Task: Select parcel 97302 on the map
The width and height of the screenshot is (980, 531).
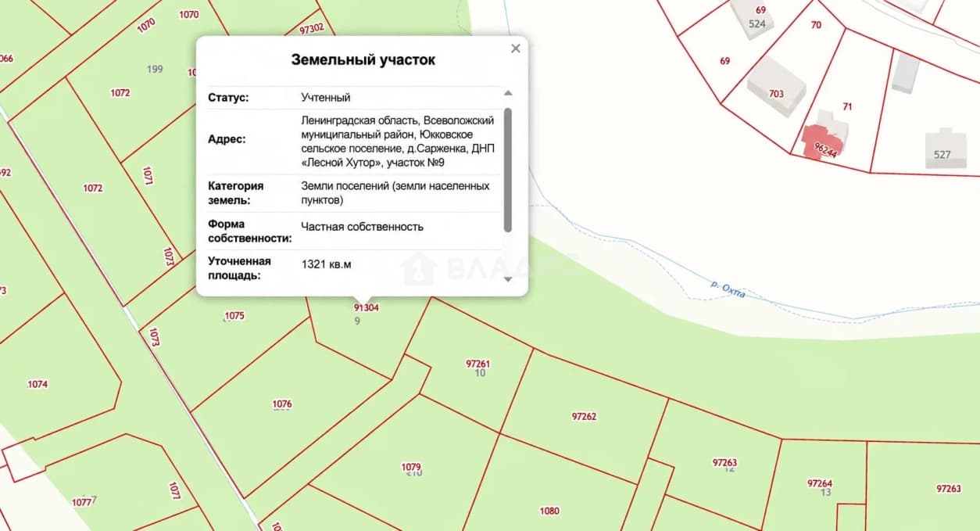Action: point(311,29)
